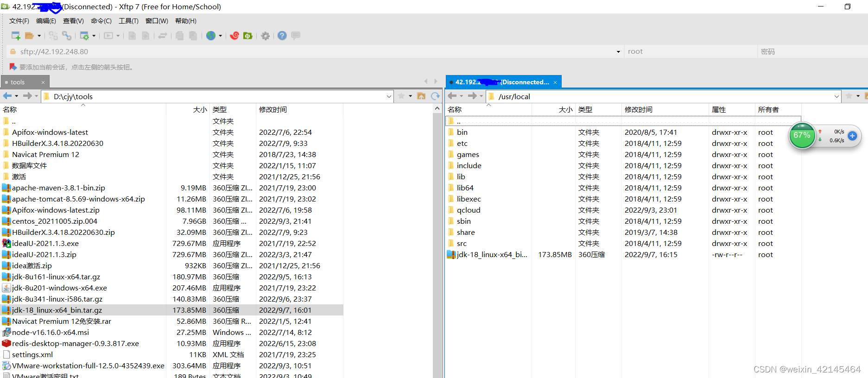
Task: Click the green 67% floating ball
Action: tap(802, 135)
